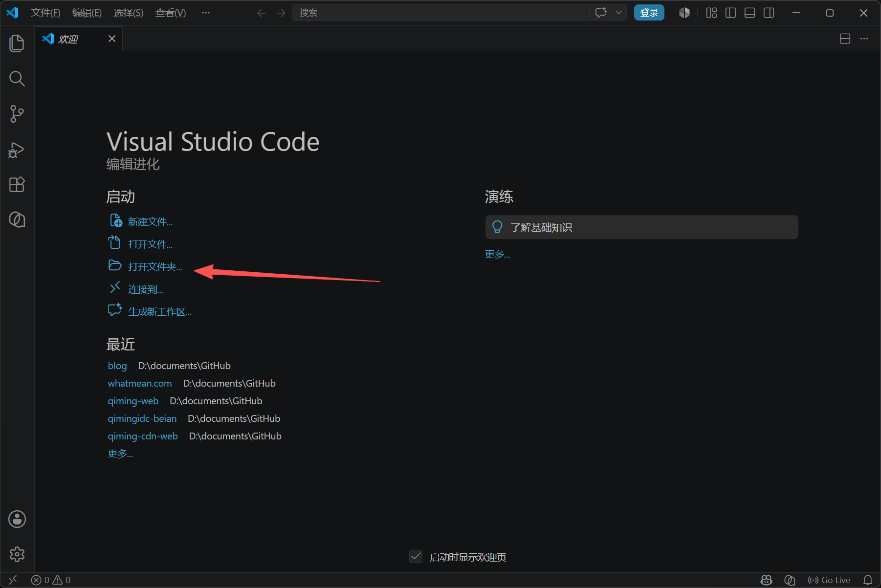881x588 pixels.
Task: Open the Search view in the activity bar
Action: coord(17,78)
